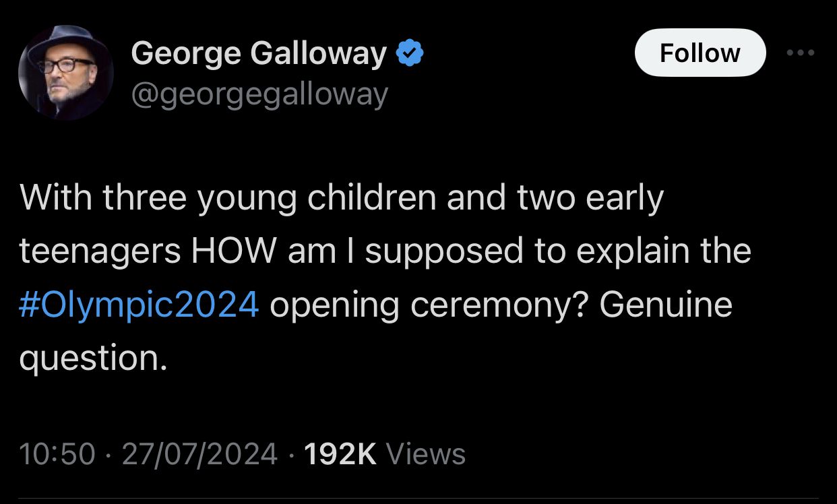Open the George Galloway display name link
This screenshot has height=504, width=837.
[x=259, y=53]
